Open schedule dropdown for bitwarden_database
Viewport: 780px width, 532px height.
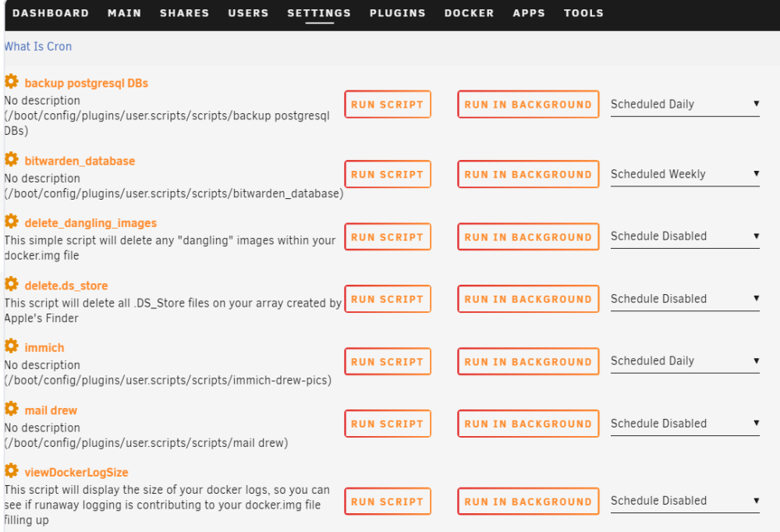click(685, 174)
